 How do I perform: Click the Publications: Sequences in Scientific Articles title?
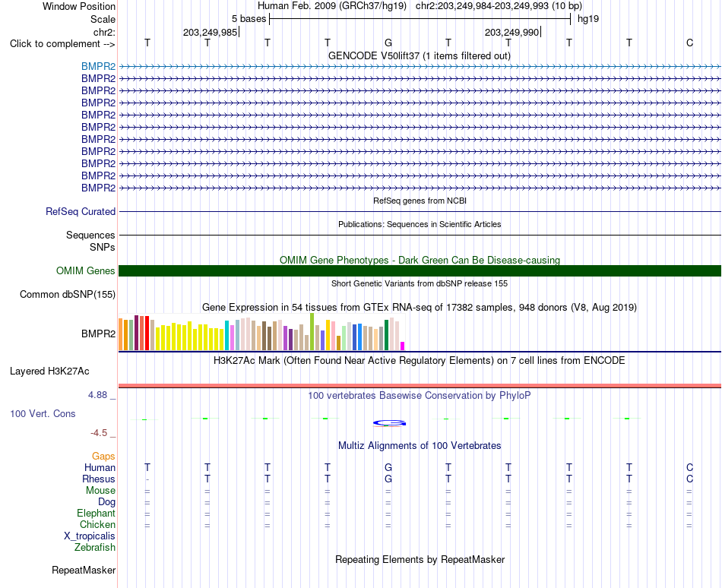[420, 224]
